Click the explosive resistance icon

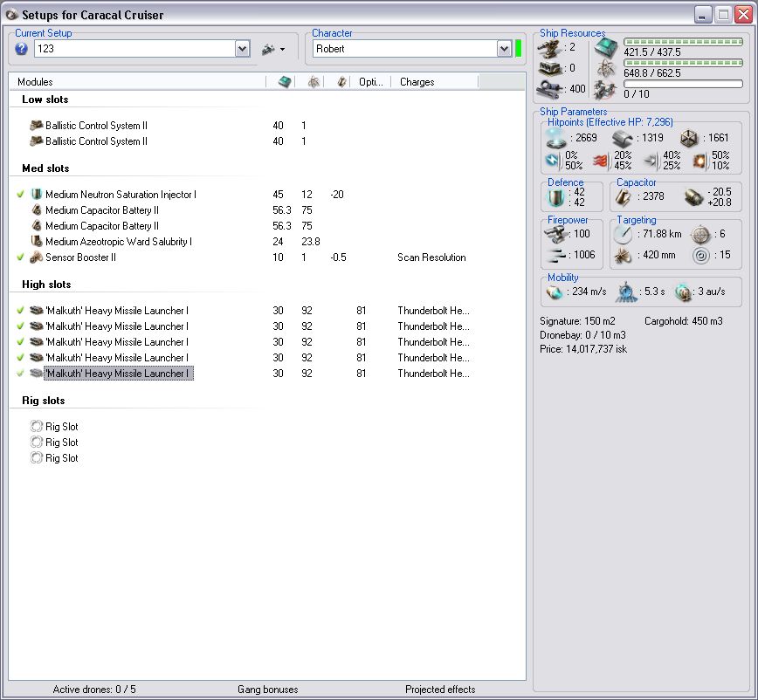[699, 161]
